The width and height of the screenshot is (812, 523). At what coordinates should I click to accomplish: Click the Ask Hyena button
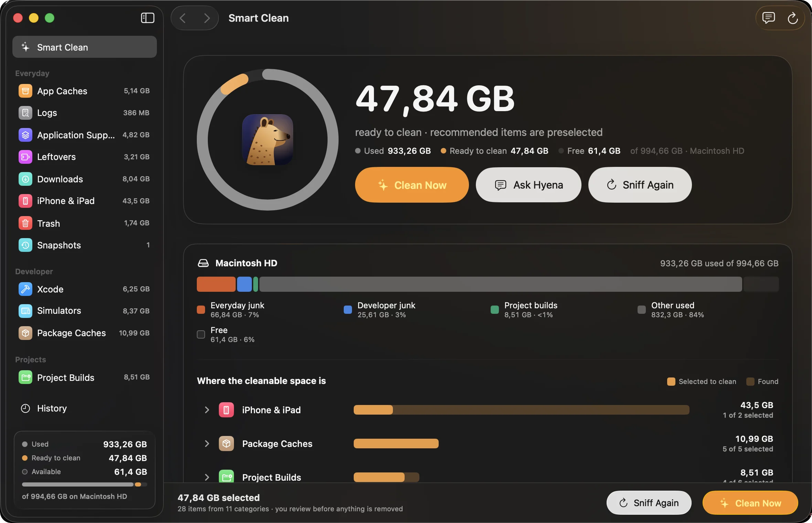tap(528, 185)
